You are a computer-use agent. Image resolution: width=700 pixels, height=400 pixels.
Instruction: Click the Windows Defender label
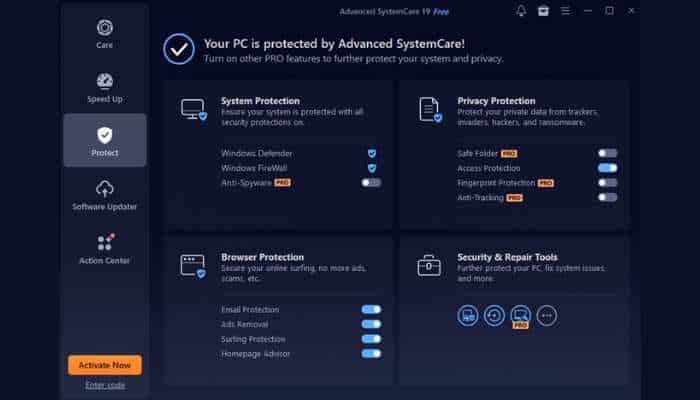257,154
